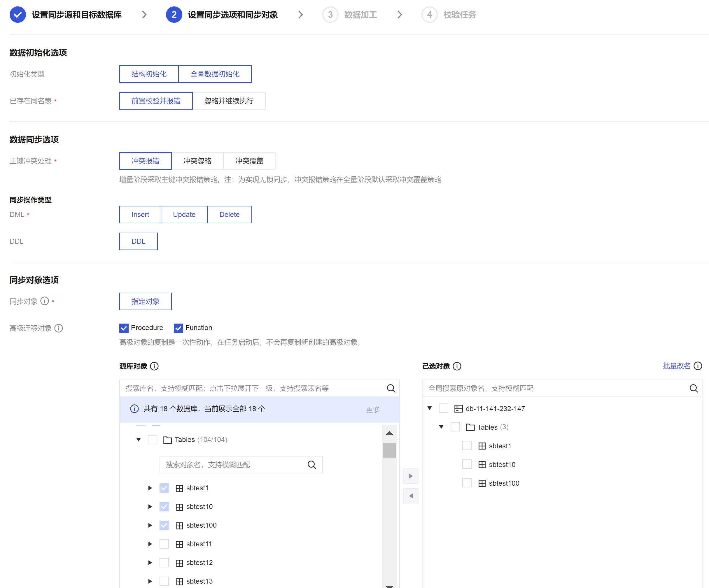Uncheck the Function checkbox
The image size is (709, 588).
tap(178, 328)
